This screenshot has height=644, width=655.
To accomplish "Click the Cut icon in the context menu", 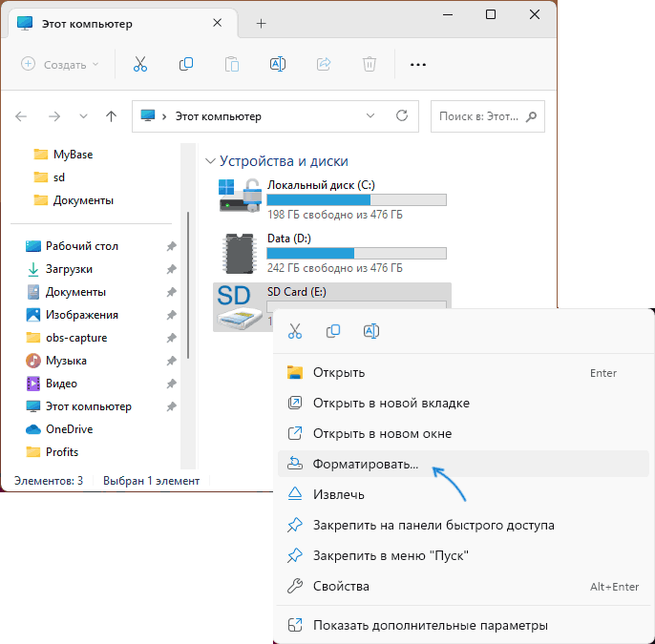I will coord(294,331).
